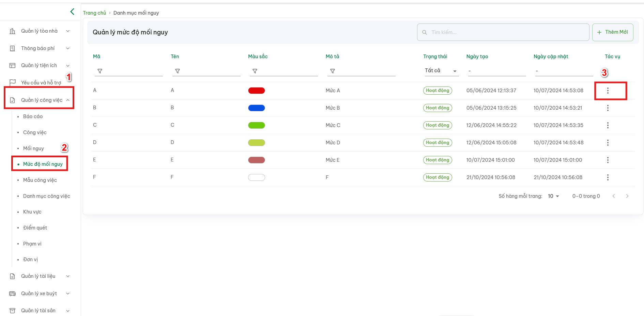The image size is (644, 316).
Task: Click the building icon beside Quản lý tòa nhà
Action: (13, 31)
